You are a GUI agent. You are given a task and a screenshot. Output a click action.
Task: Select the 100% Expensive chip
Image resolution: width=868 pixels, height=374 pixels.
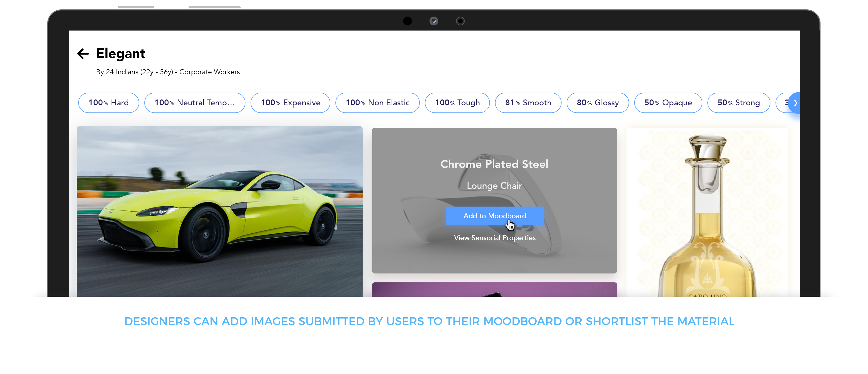[290, 103]
